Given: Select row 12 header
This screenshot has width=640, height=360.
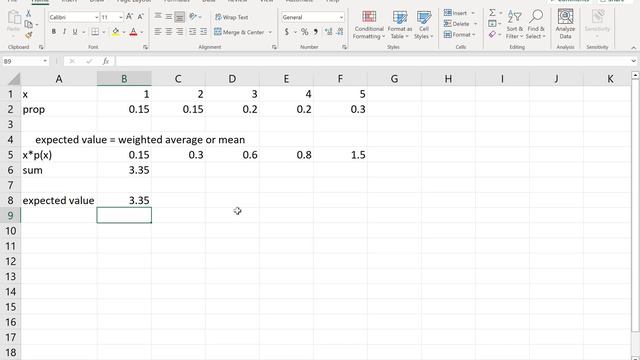Looking at the screenshot, I should pyautogui.click(x=10, y=261).
